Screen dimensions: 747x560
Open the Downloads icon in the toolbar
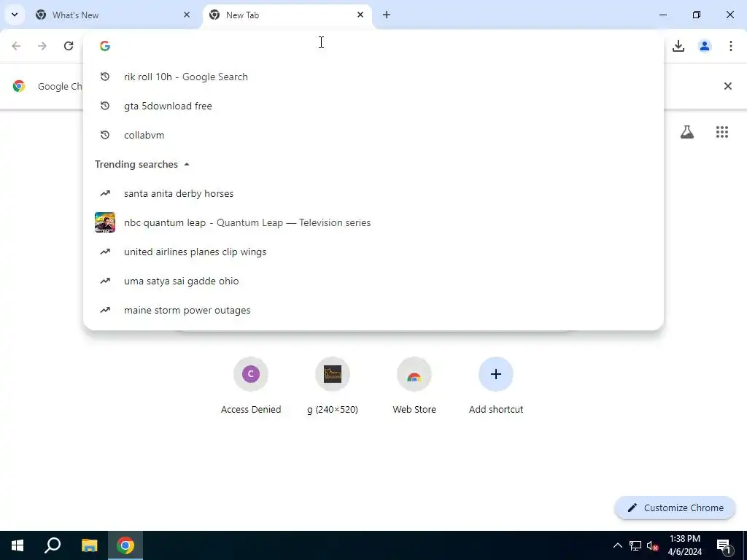point(678,46)
